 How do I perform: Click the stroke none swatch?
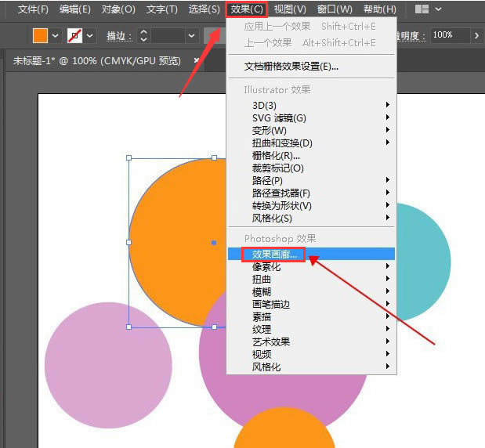tap(75, 35)
